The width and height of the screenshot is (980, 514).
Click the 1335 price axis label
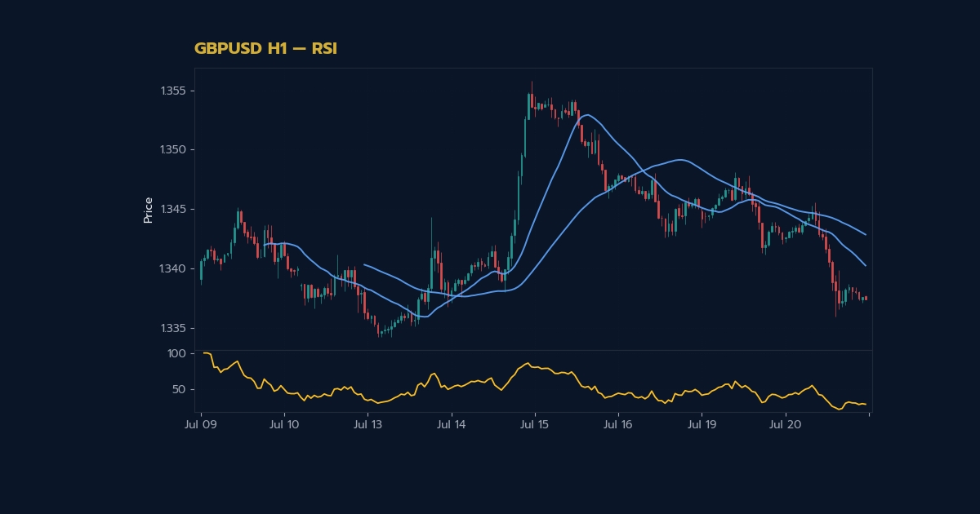point(172,329)
